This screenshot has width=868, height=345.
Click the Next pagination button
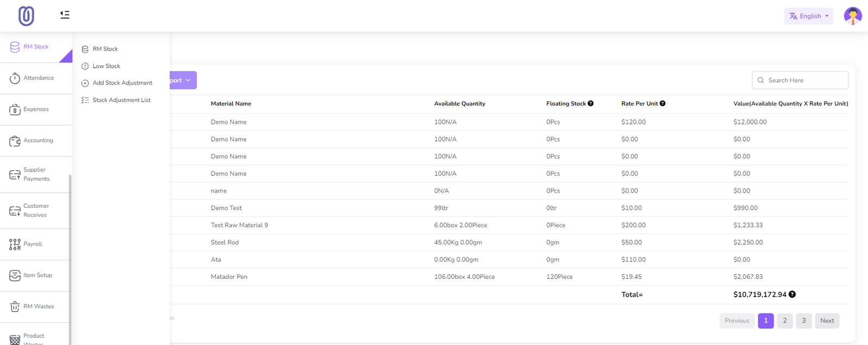[x=827, y=321]
